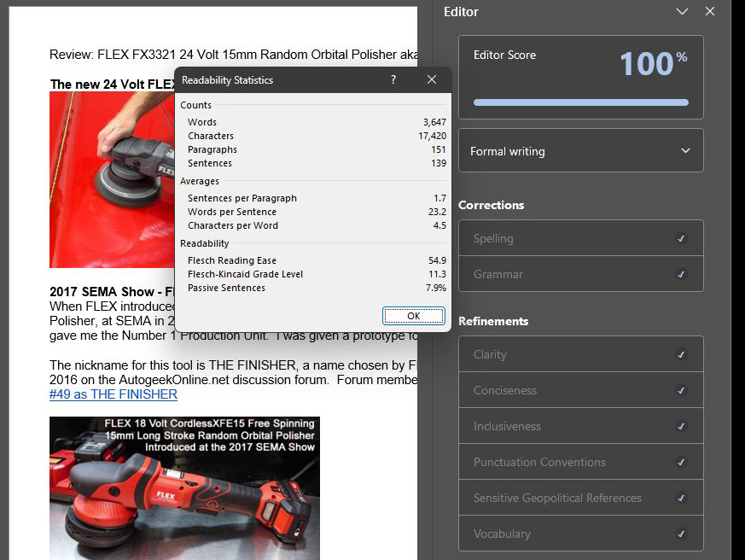Click the Flesch-Kincaid Grade Level value 11.3
The width and height of the screenshot is (745, 560).
437,274
